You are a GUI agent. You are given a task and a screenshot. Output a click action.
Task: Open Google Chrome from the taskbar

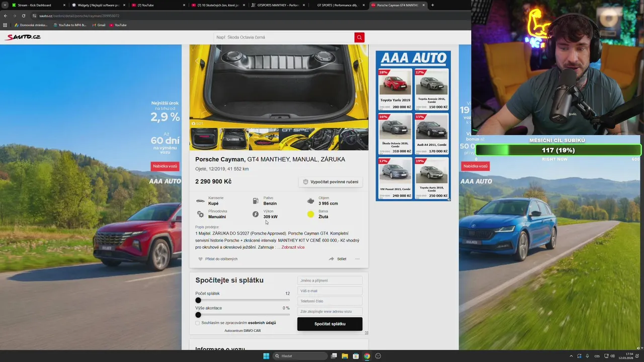367,356
